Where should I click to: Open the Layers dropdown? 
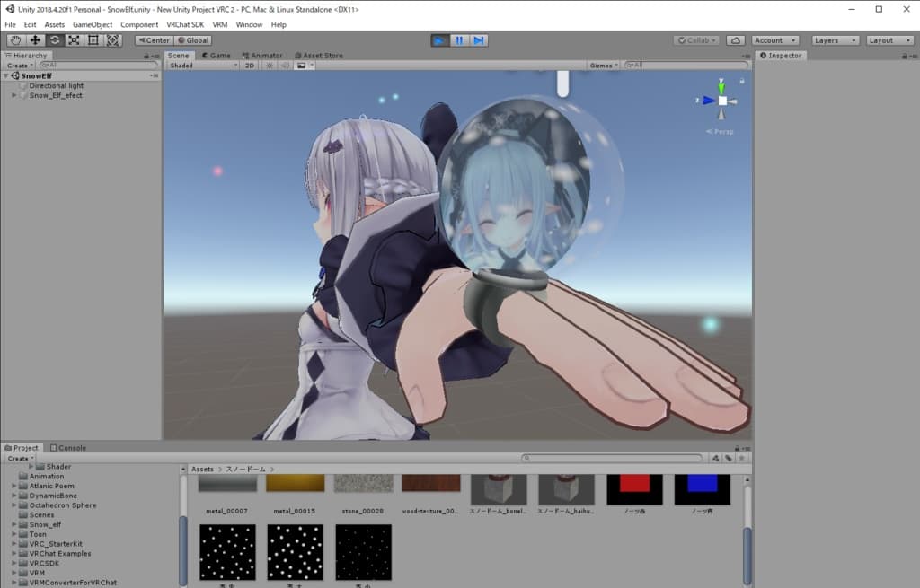(835, 40)
